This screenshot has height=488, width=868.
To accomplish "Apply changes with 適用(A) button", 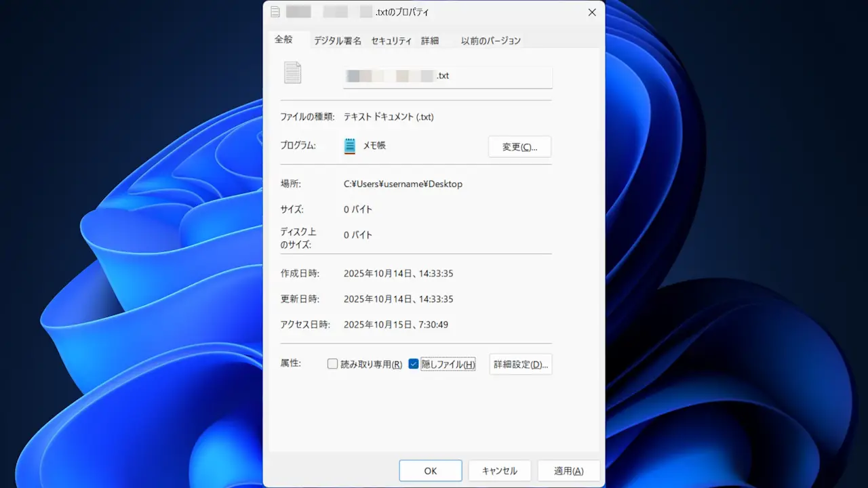I will click(568, 471).
